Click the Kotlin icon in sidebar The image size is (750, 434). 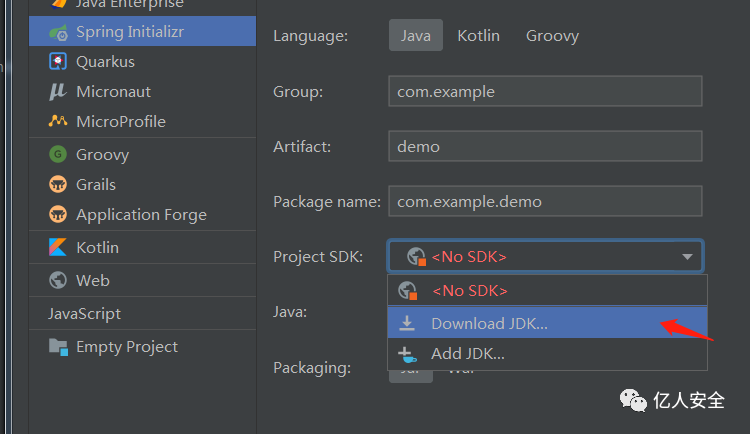(58, 247)
